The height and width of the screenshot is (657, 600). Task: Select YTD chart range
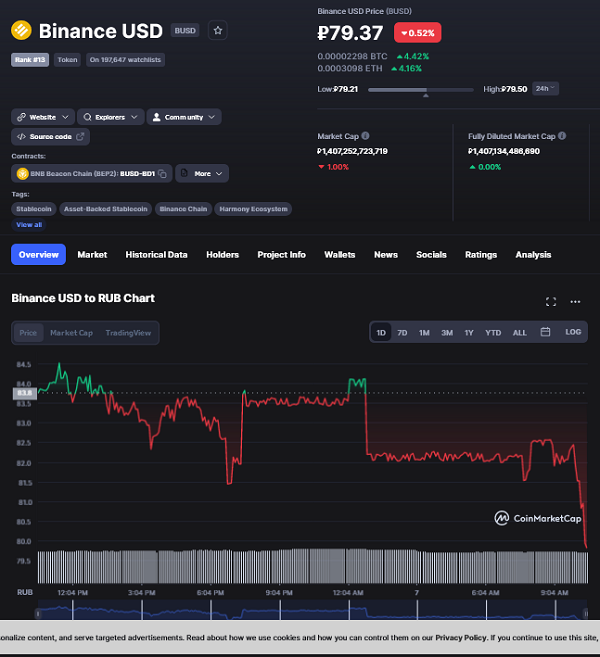[x=493, y=333]
